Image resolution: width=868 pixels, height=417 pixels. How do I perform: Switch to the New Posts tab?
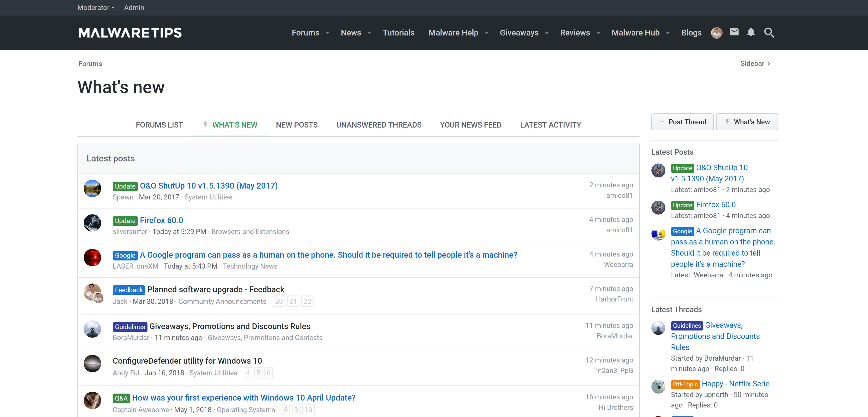click(x=297, y=125)
